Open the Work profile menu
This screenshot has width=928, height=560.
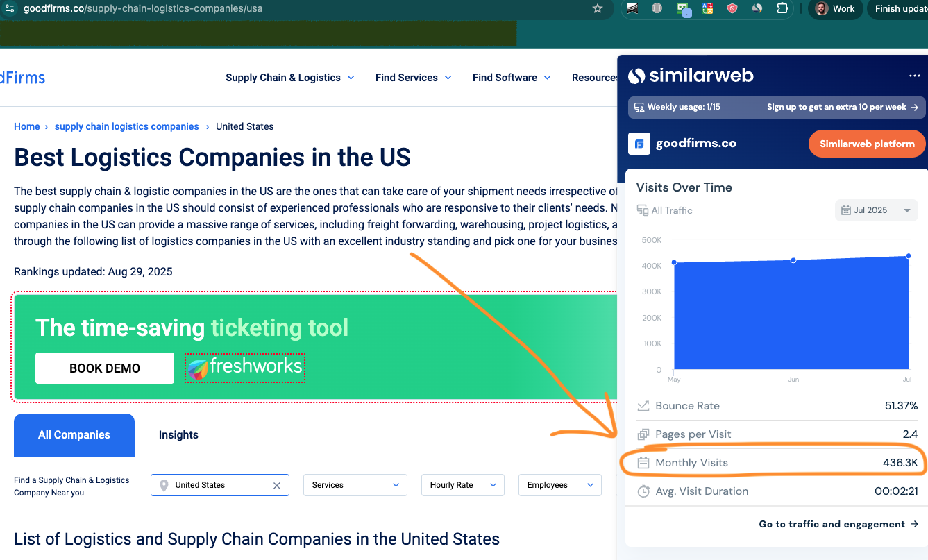(836, 8)
